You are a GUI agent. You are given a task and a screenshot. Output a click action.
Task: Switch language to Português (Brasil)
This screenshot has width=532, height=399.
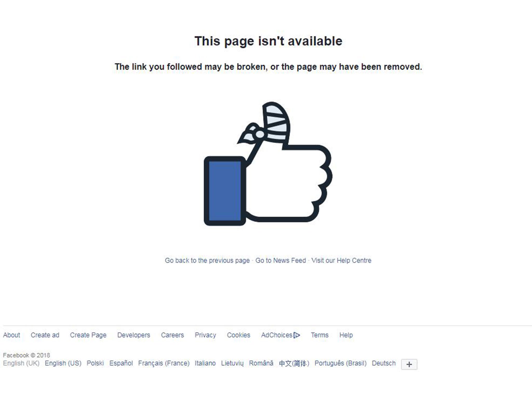340,363
